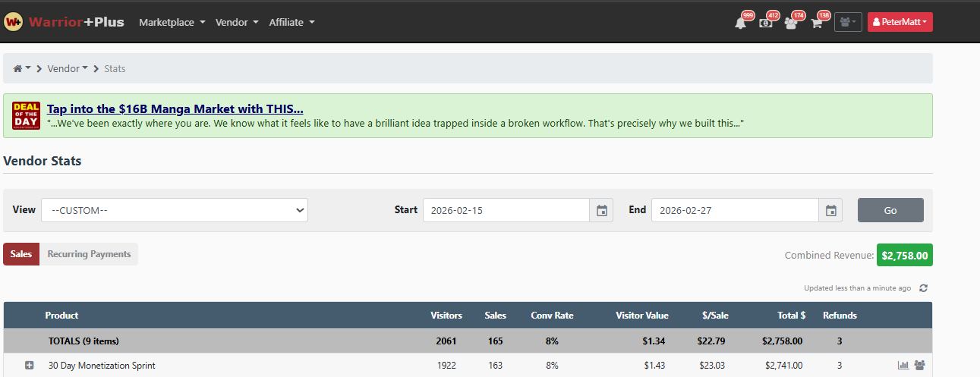
Task: Open the money payments icon with 412 badge
Action: point(766,23)
